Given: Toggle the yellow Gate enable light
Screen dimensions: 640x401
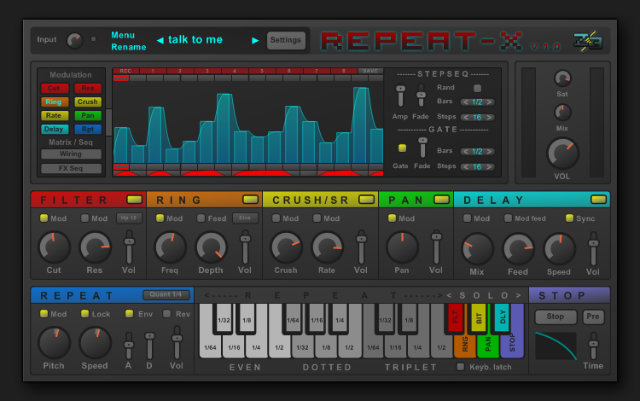Looking at the screenshot, I should pos(402,148).
